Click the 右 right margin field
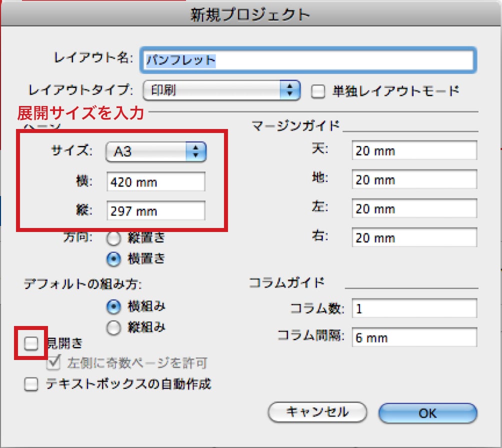 (413, 237)
